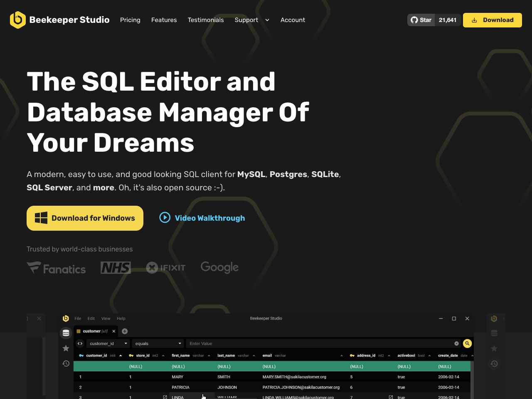Open saved queries via the star sidebar icon
The height and width of the screenshot is (399, 532).
pos(66,348)
